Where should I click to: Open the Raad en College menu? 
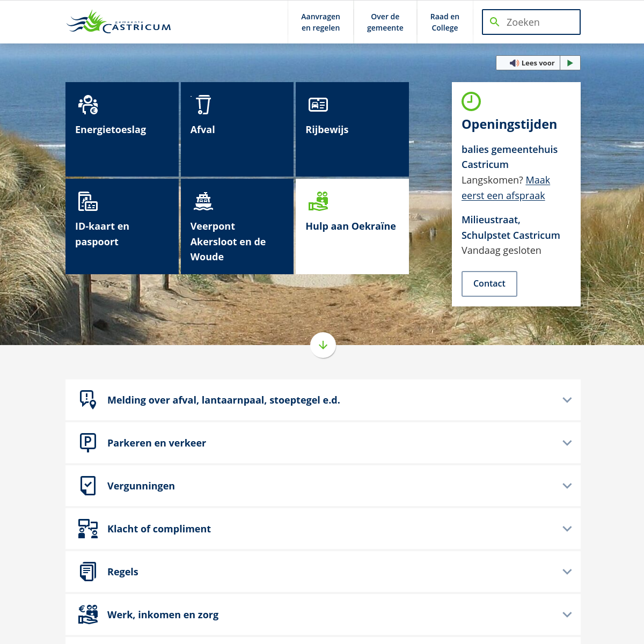445,22
